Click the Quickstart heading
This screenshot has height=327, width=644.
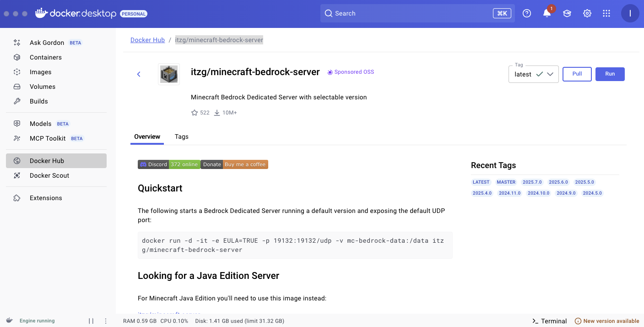coord(160,188)
